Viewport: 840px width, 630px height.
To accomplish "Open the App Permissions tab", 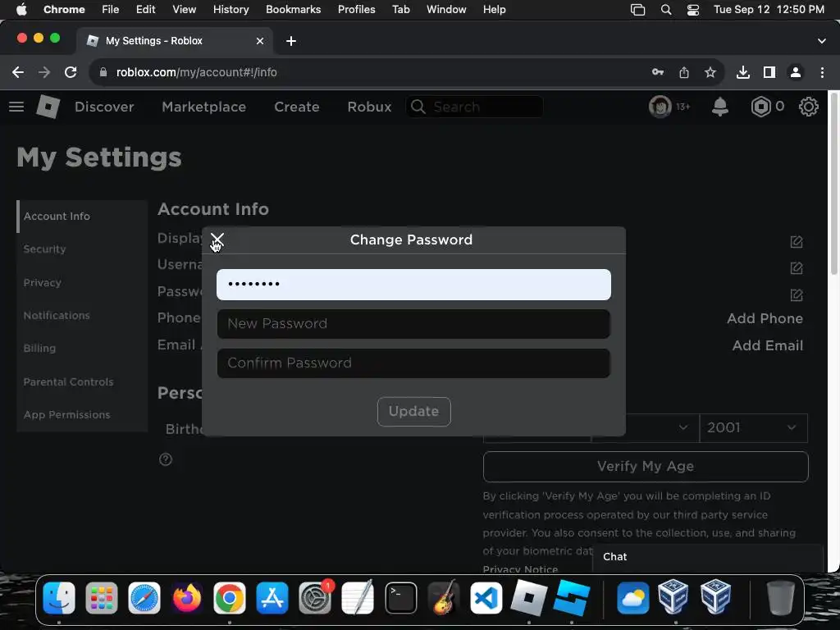I will pyautogui.click(x=82, y=414).
